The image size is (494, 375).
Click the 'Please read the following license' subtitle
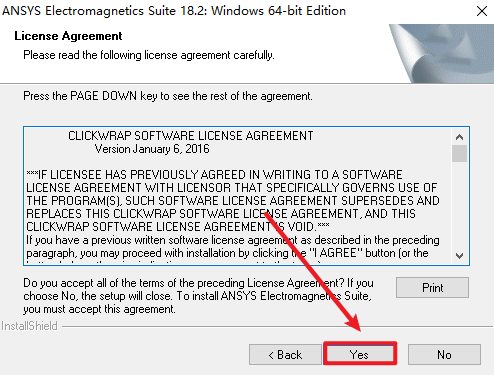149,55
